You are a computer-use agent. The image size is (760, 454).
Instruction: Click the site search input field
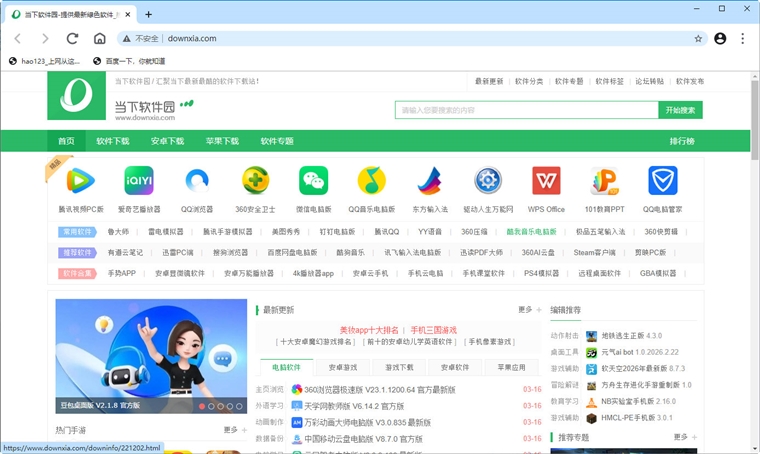pos(527,110)
